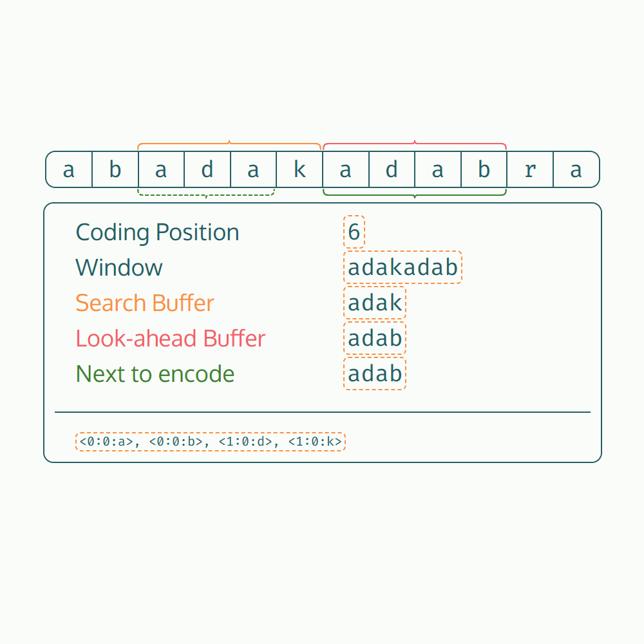Click the <1:0:d> output token
Image resolution: width=644 pixels, height=644 pixels.
point(245,442)
